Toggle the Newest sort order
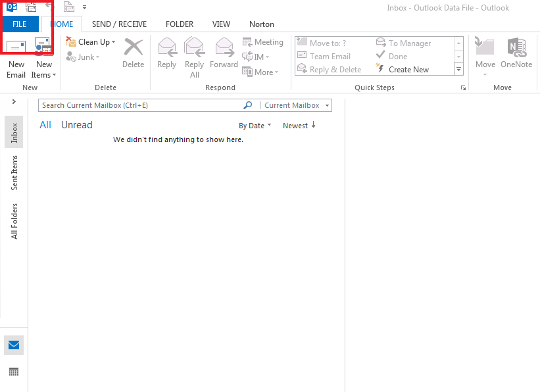This screenshot has height=392, width=540. click(x=299, y=126)
